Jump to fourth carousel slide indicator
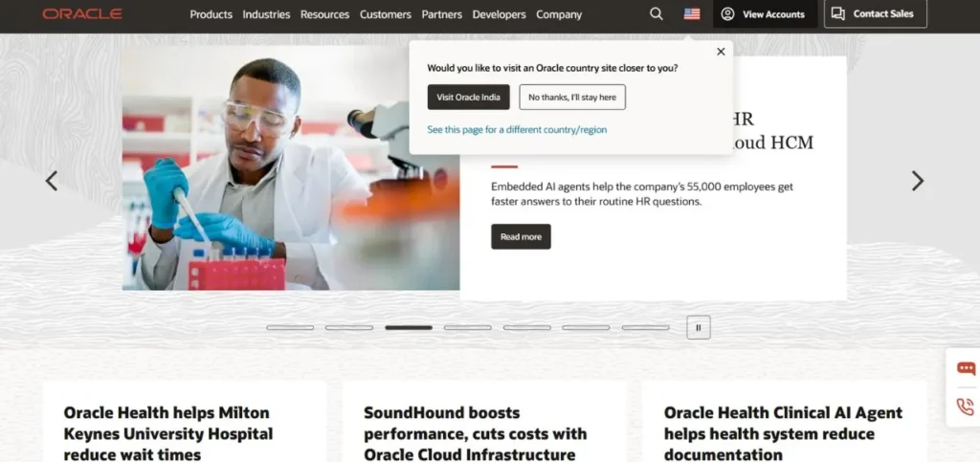Screen dimensions: 980x462 pos(467,327)
